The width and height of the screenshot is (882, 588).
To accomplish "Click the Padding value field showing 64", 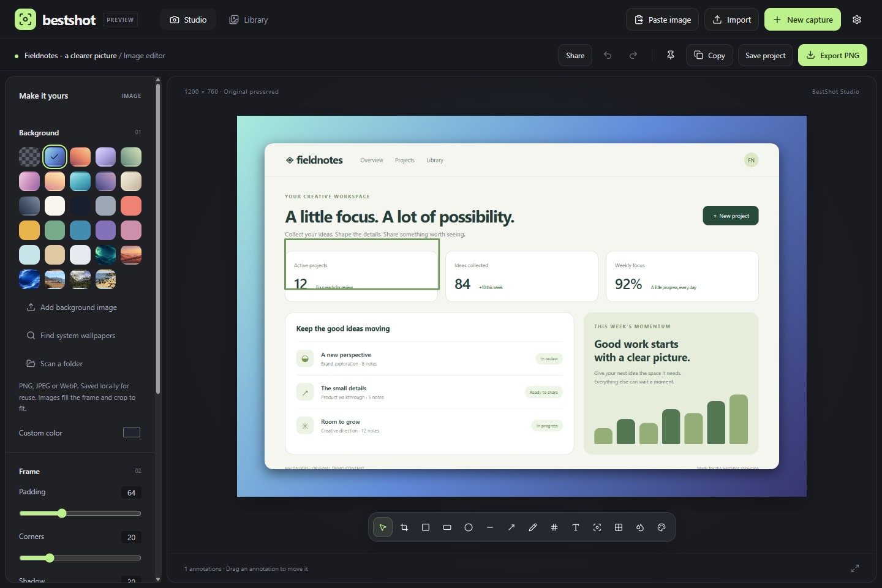I will tap(131, 492).
